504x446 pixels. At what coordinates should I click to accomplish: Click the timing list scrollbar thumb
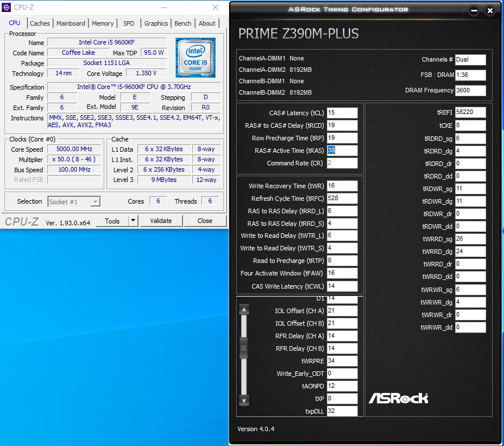click(x=244, y=347)
